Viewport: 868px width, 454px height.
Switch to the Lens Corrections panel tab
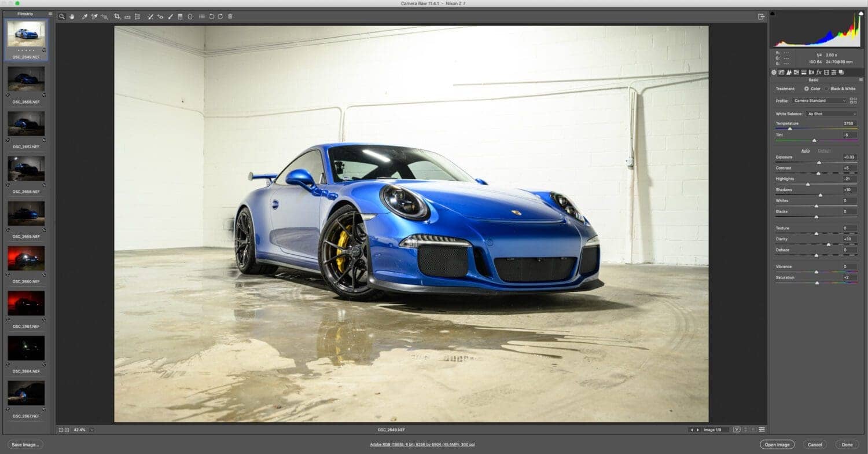click(x=811, y=72)
